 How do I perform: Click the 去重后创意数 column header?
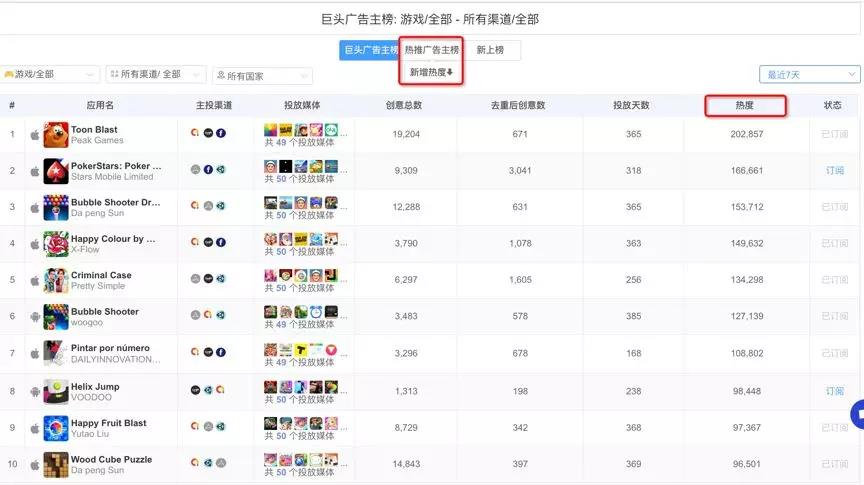518,105
